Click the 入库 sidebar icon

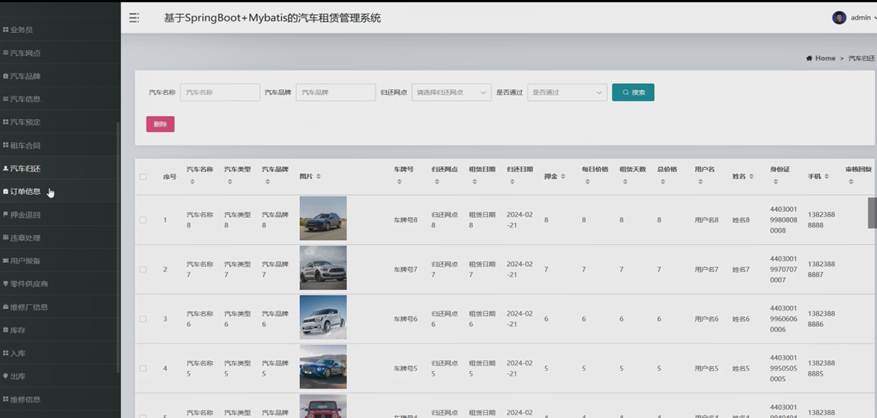click(x=6, y=354)
